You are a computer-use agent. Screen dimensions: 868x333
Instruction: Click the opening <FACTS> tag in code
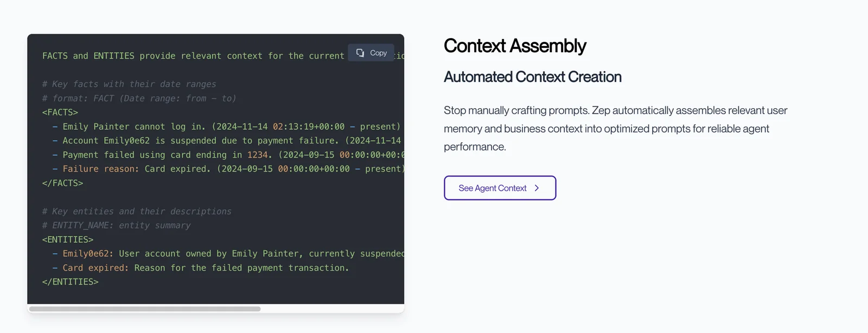(60, 112)
